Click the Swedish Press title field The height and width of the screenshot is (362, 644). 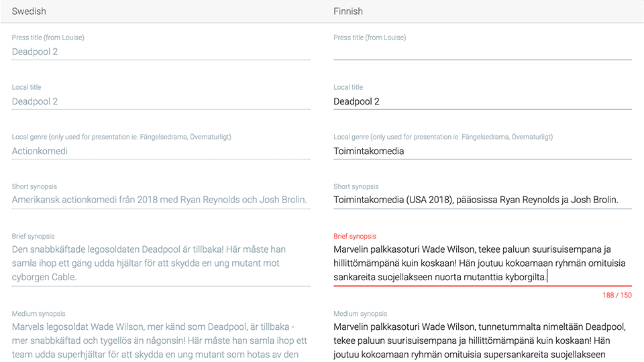click(160, 52)
